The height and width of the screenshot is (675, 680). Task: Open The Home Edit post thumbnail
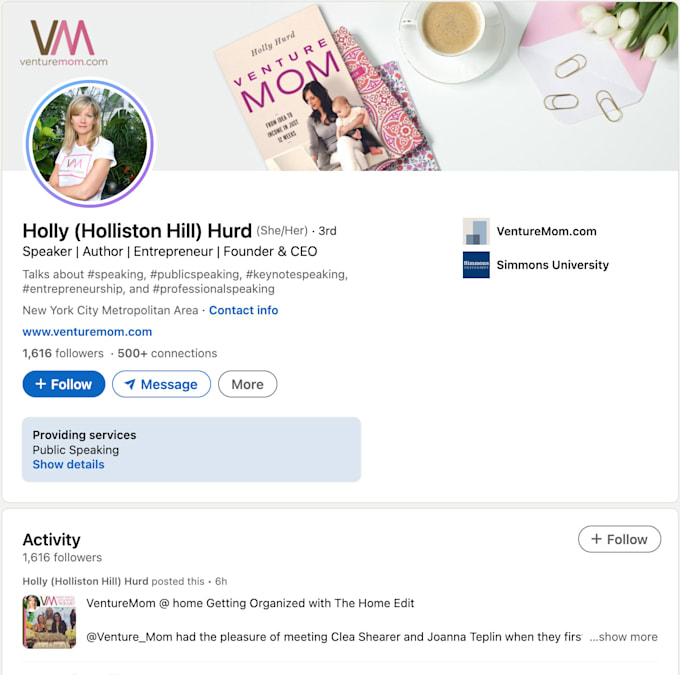coord(49,622)
